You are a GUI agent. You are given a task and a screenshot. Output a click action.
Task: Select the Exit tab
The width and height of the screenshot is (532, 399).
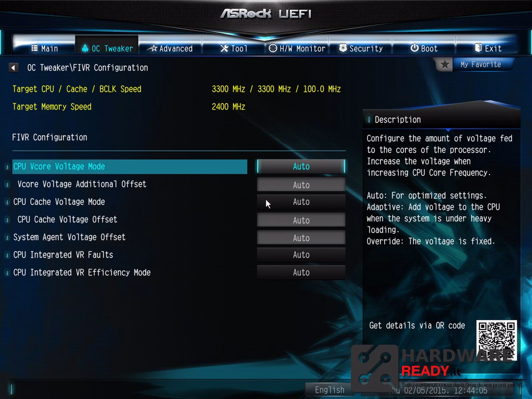click(488, 48)
